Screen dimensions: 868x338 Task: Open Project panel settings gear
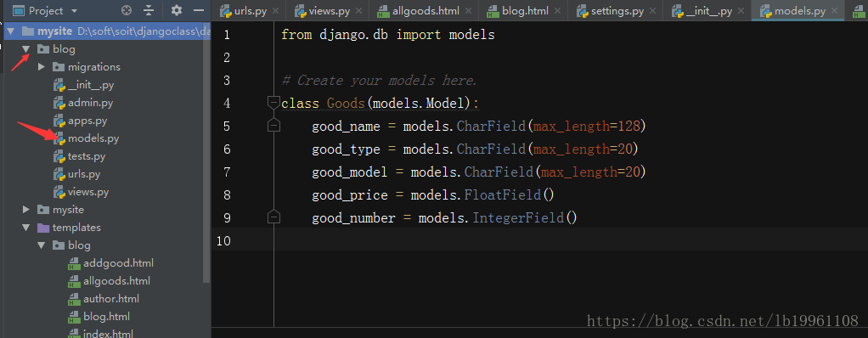(177, 10)
